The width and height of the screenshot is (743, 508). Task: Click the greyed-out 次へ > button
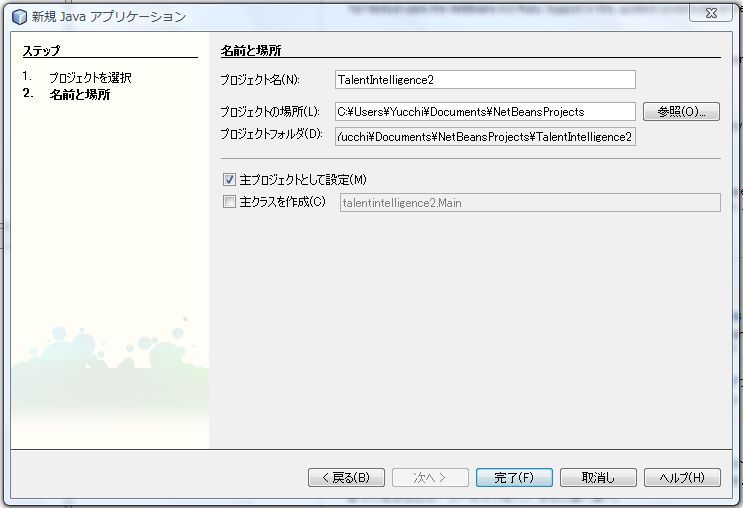430,478
